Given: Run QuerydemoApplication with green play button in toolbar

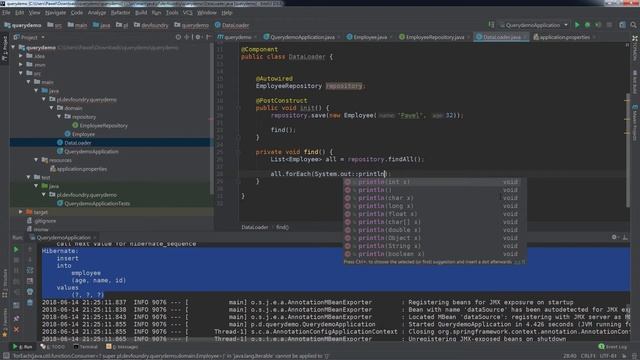Looking at the screenshot, I should pyautogui.click(x=577, y=25).
